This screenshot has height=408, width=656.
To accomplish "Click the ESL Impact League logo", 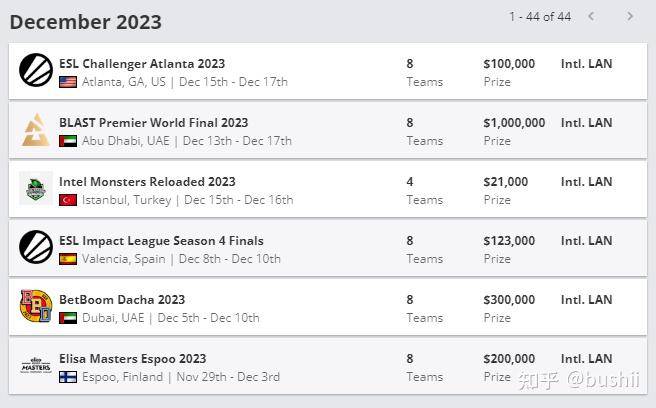I will click(36, 247).
